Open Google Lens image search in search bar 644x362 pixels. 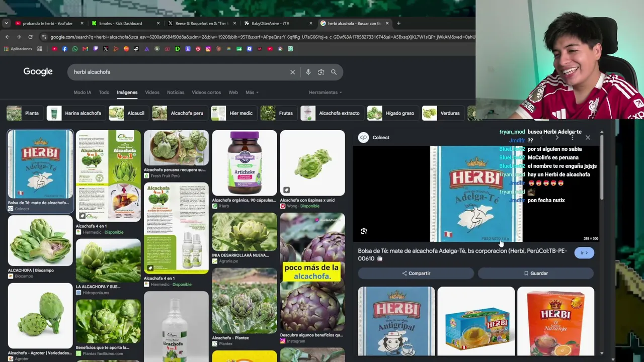pyautogui.click(x=321, y=72)
